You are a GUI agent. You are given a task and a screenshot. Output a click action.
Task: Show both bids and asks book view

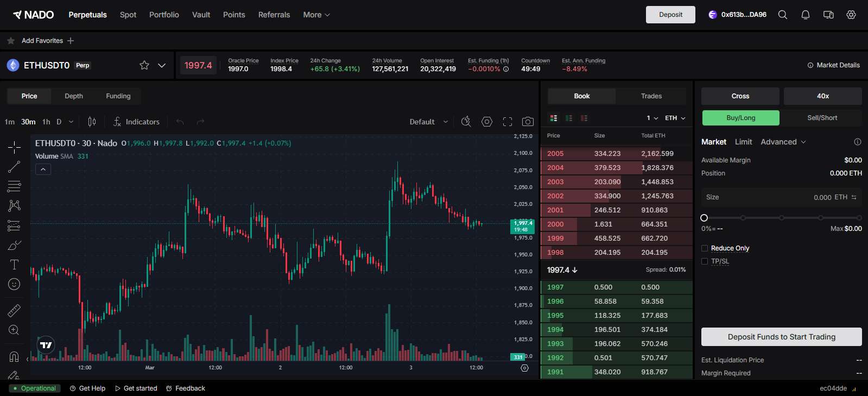tap(554, 118)
